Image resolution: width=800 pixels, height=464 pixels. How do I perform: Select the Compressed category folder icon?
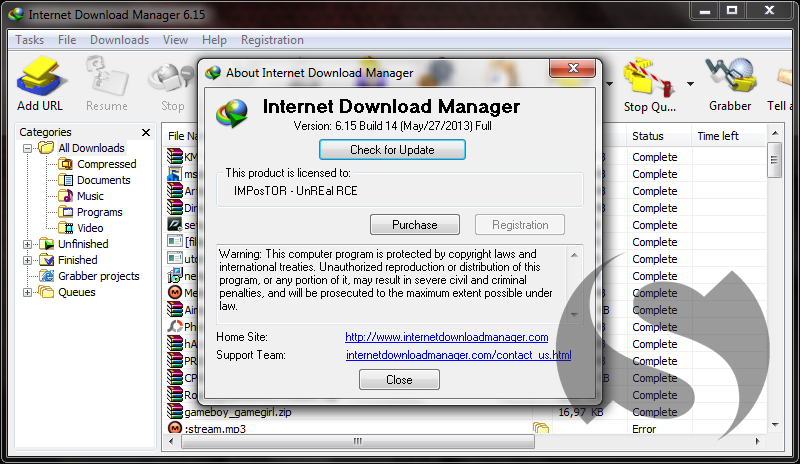[x=65, y=164]
